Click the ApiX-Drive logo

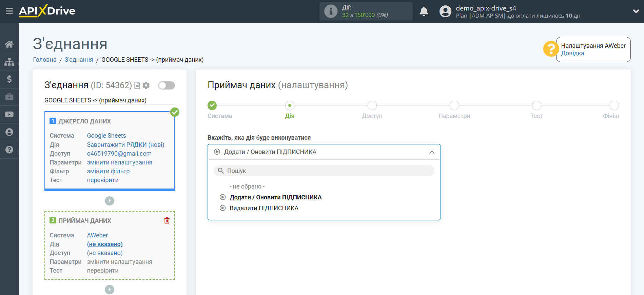click(x=47, y=11)
